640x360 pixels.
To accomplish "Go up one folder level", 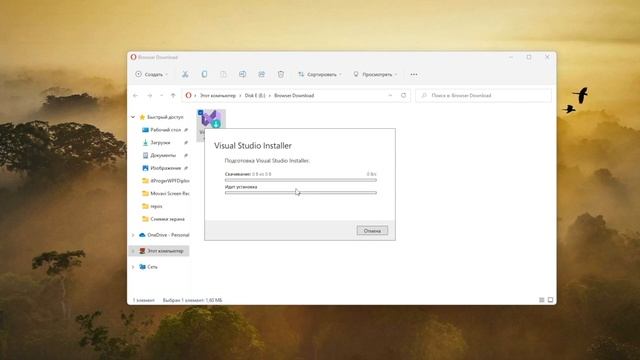I will [173, 96].
